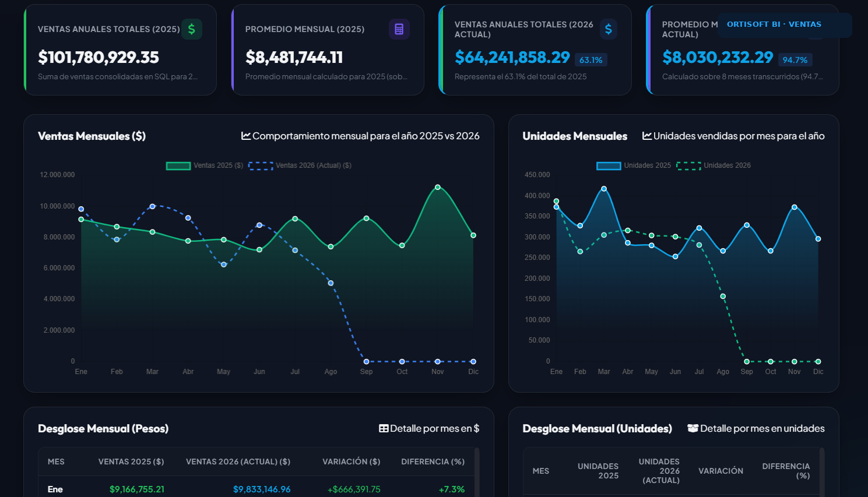The width and height of the screenshot is (868, 497).
Task: Select the Ventas 2026 August data point
Action: click(x=331, y=283)
